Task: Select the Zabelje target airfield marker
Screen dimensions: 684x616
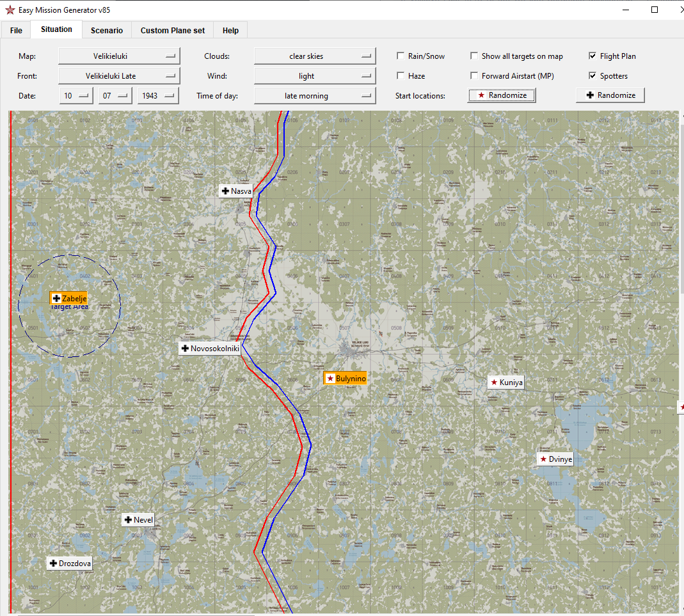Action: (68, 298)
